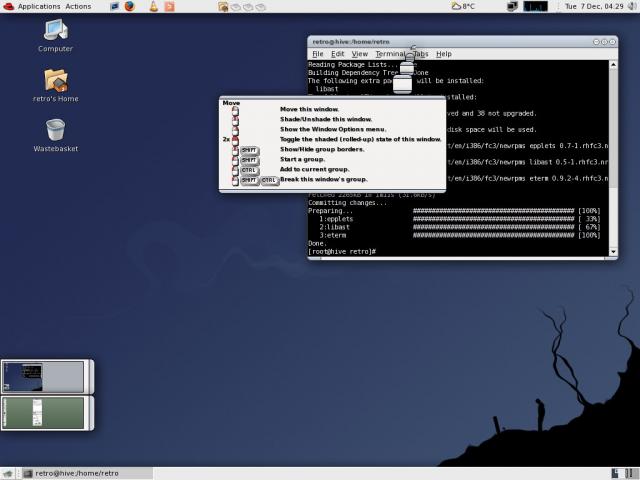
Task: Click the drive mount applet icon
Action: pos(223,7)
